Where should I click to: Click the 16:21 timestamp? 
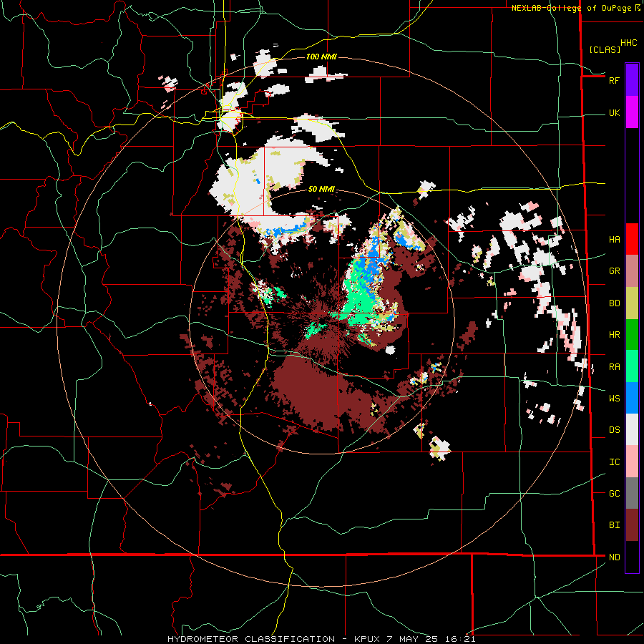[459, 639]
